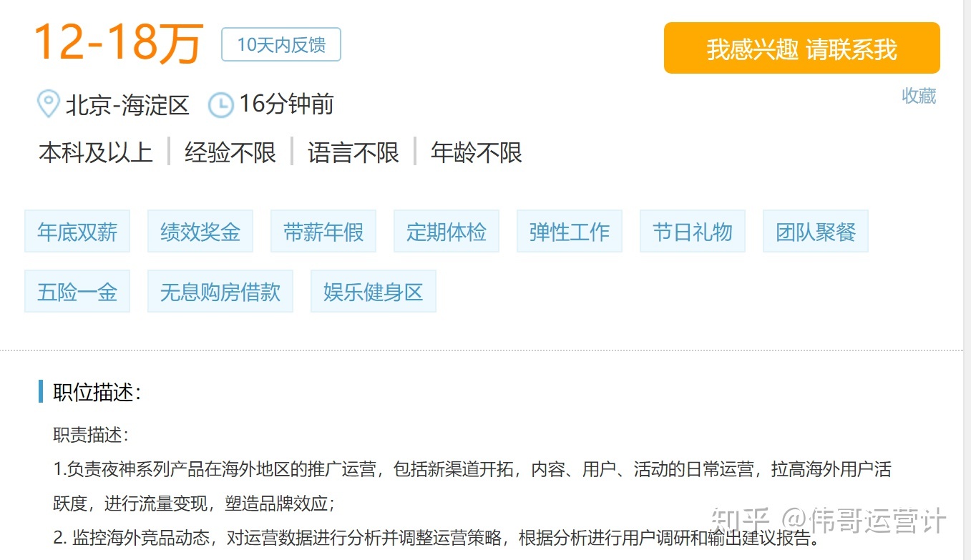
Task: Click the salary text 12-18万
Action: click(x=119, y=43)
